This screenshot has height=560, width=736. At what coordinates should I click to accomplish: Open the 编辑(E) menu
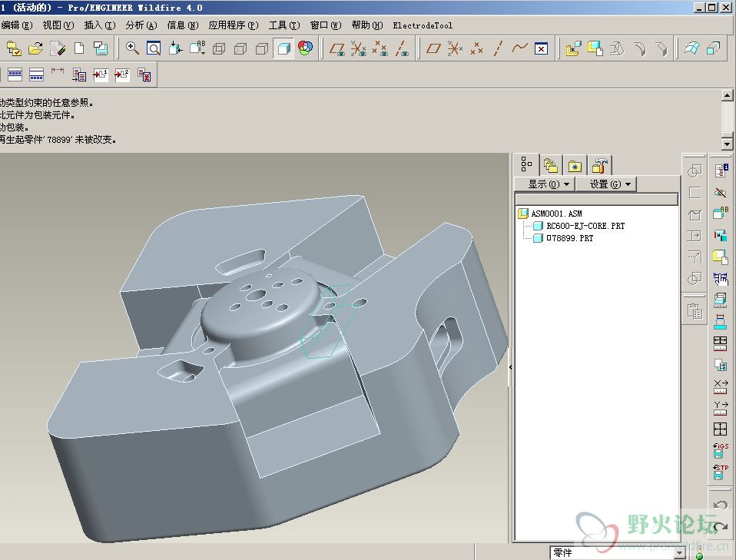(17, 25)
